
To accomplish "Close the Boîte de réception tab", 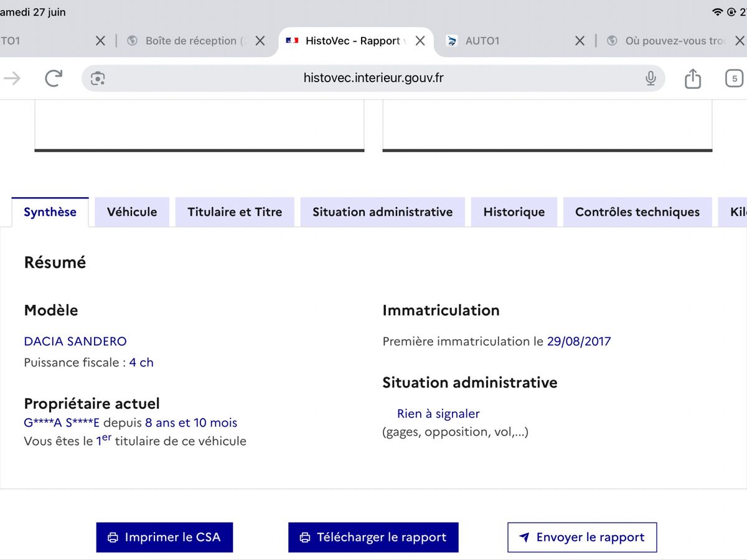I will 260,40.
